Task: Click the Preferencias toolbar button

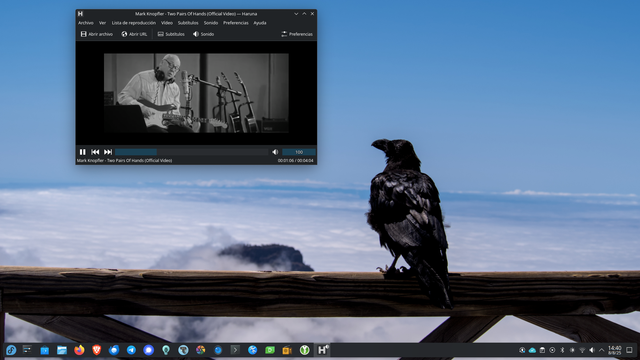Action: (297, 34)
